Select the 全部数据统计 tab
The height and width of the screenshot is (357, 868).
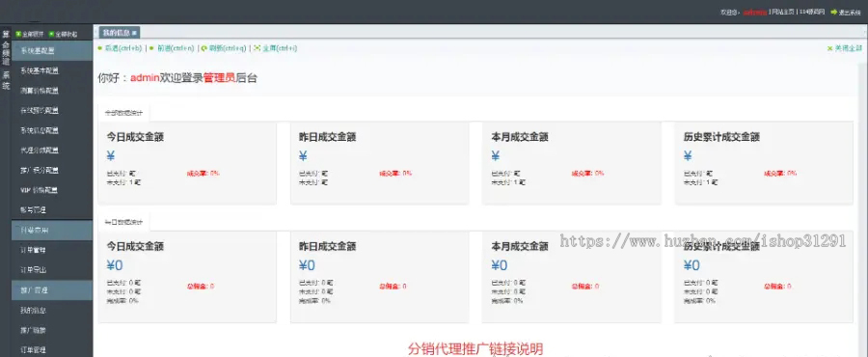click(x=124, y=112)
